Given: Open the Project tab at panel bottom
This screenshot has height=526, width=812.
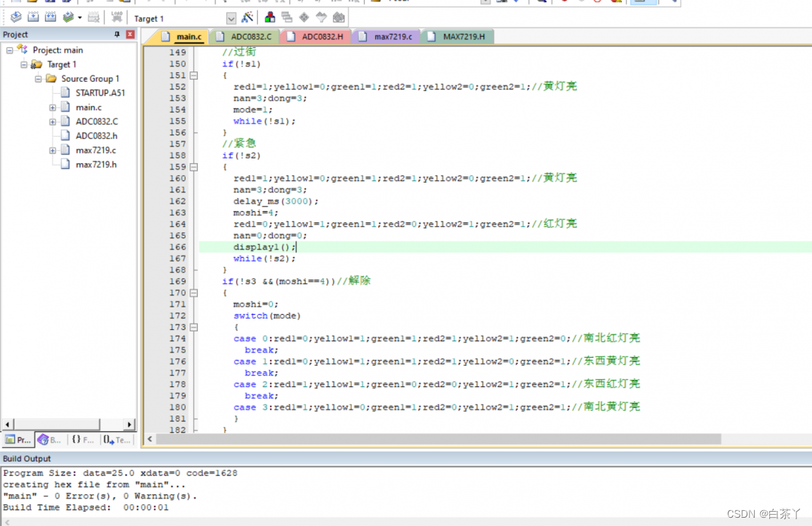Looking at the screenshot, I should coord(17,440).
